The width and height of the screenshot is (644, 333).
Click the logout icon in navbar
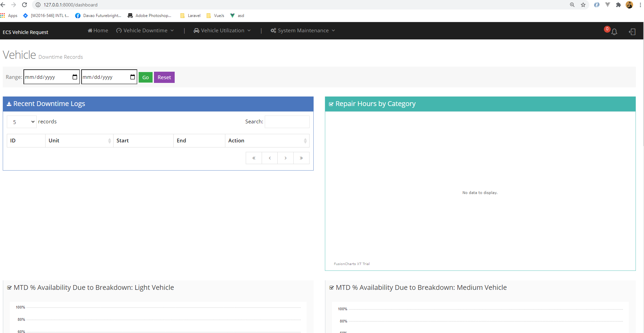tap(632, 32)
